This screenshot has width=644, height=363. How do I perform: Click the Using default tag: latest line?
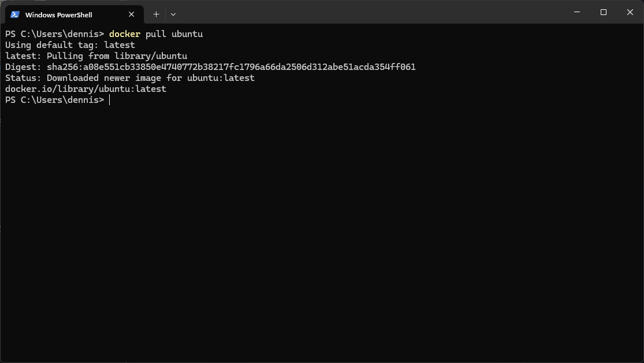[69, 45]
